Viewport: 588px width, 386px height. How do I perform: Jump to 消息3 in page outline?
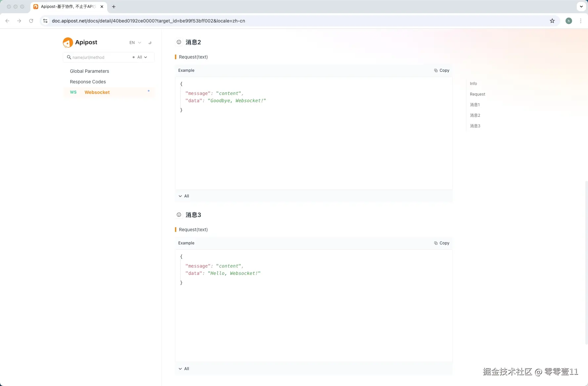(475, 126)
